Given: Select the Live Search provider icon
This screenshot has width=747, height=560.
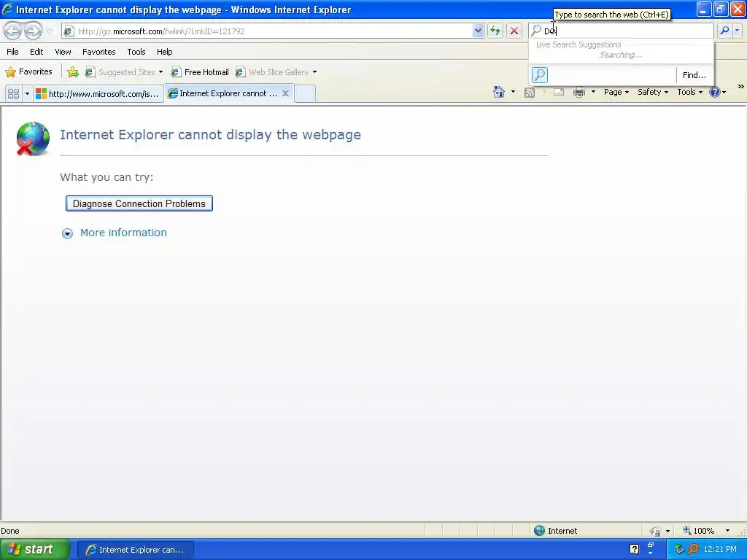Looking at the screenshot, I should (x=540, y=75).
